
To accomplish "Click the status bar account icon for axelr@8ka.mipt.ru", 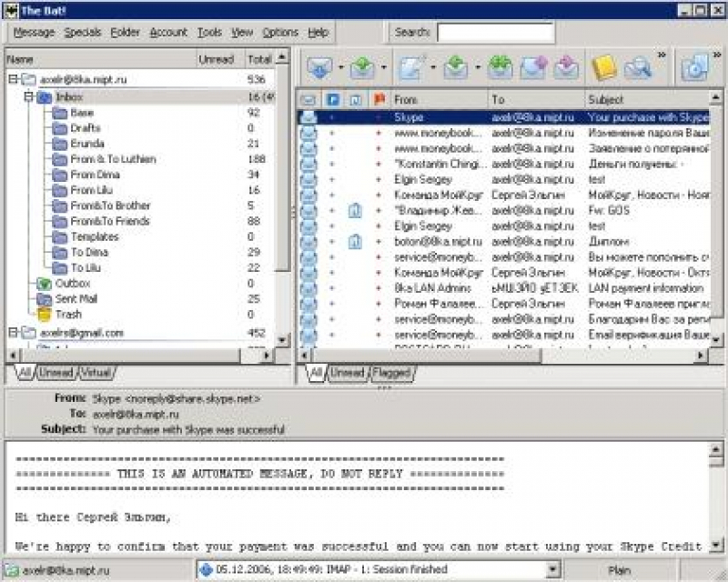I will point(11,570).
